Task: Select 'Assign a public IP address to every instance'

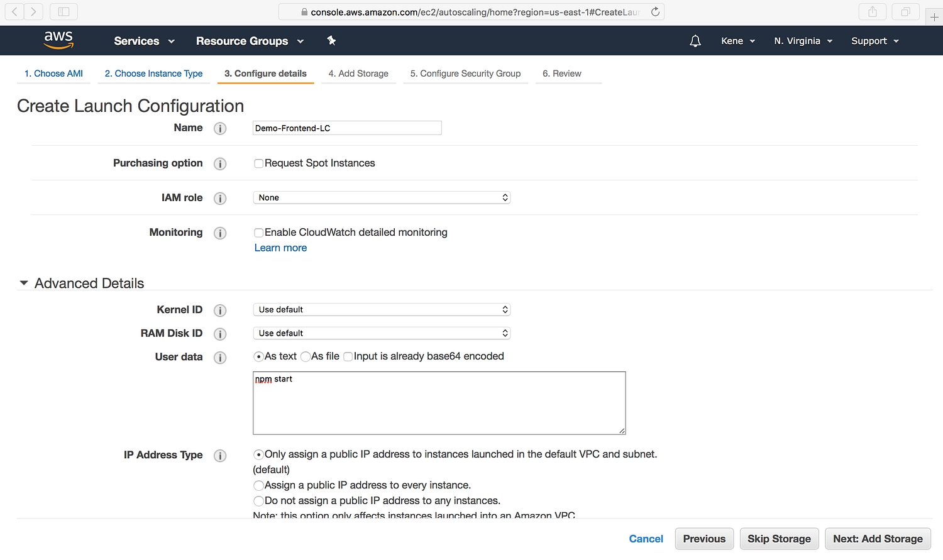Action: [x=258, y=485]
